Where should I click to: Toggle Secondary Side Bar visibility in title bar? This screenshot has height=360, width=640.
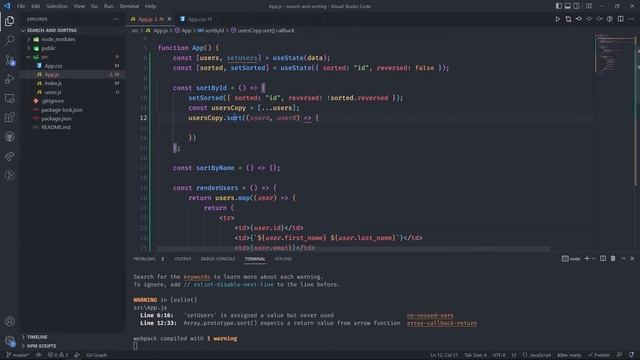click(576, 6)
